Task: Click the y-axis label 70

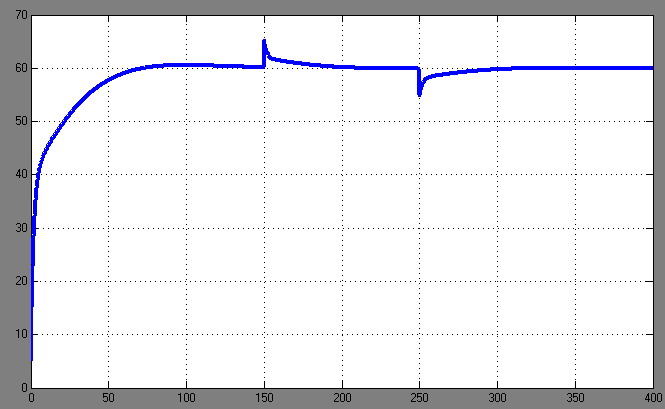Action: coord(21,15)
